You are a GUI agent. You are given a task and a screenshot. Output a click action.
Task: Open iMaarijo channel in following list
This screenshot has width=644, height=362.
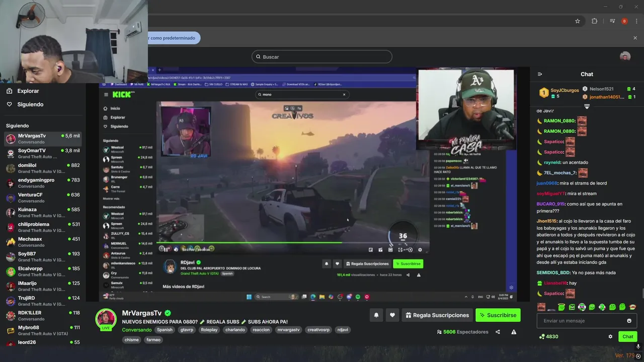point(43,286)
